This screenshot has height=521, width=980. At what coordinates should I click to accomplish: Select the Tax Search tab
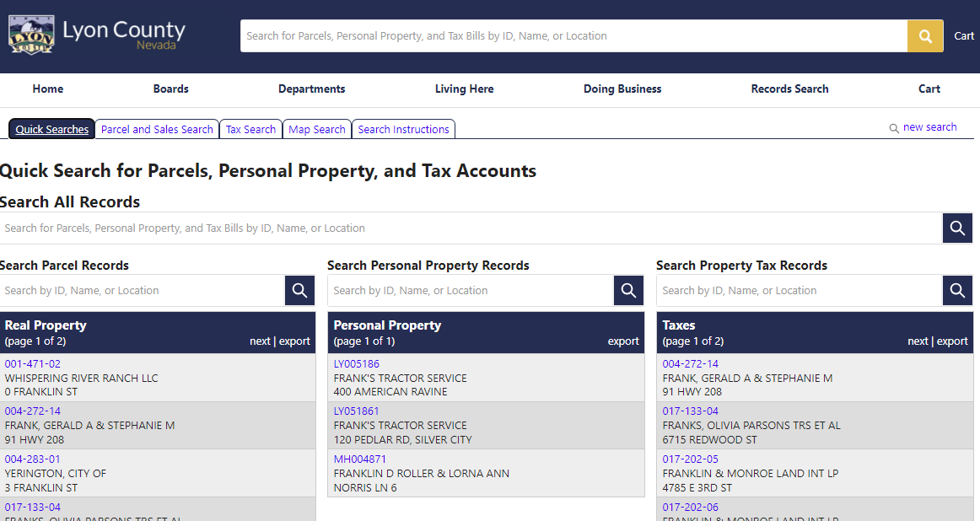pyautogui.click(x=250, y=130)
